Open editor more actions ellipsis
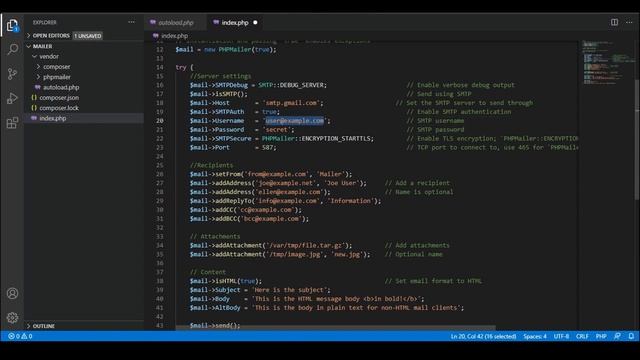 pyautogui.click(x=629, y=22)
